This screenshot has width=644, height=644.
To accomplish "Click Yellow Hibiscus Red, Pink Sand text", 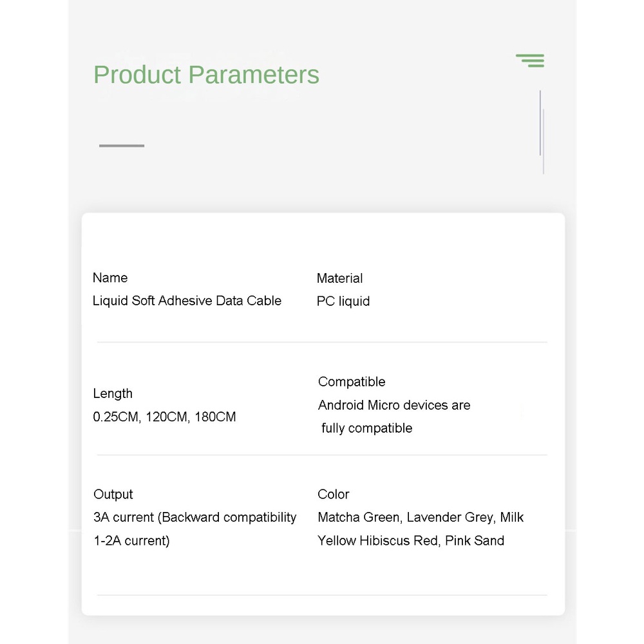I will [411, 540].
